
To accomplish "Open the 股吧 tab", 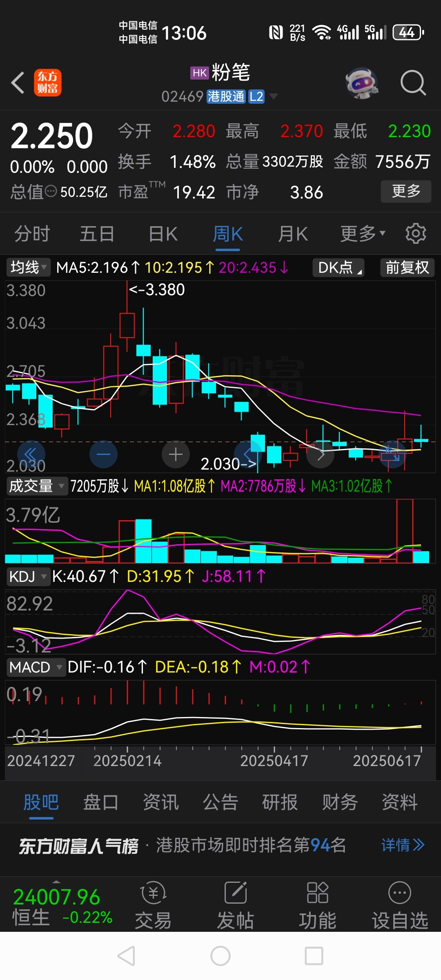I will pos(41,802).
